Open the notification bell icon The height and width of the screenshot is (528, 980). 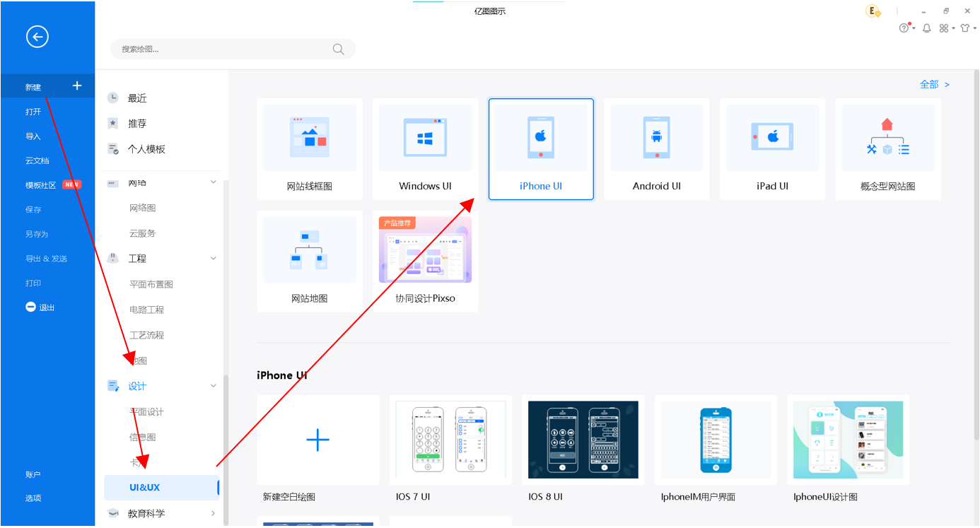click(x=927, y=28)
